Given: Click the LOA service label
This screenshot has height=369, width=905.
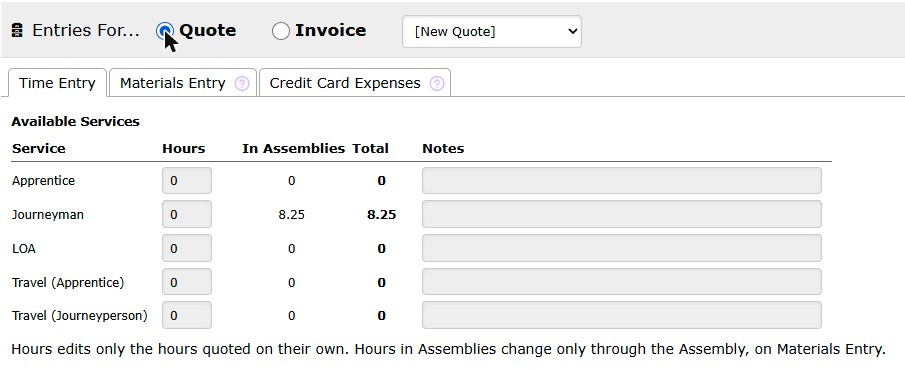Looking at the screenshot, I should [24, 248].
